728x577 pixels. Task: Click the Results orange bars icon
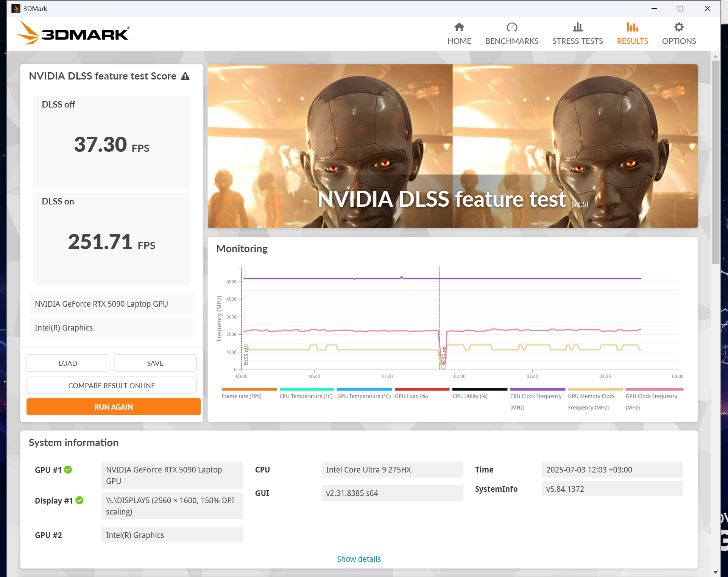[x=632, y=27]
